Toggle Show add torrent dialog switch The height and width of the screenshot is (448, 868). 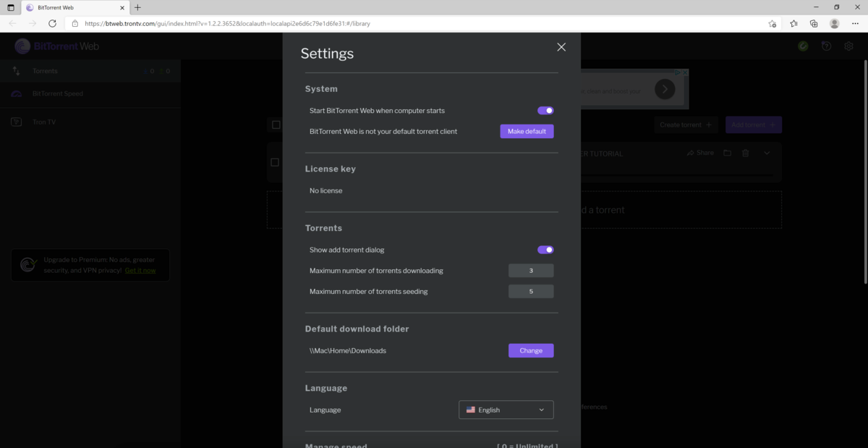[x=545, y=250]
